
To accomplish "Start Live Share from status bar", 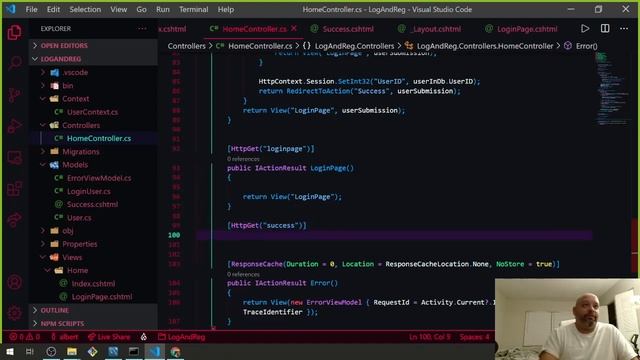I will click(109, 337).
